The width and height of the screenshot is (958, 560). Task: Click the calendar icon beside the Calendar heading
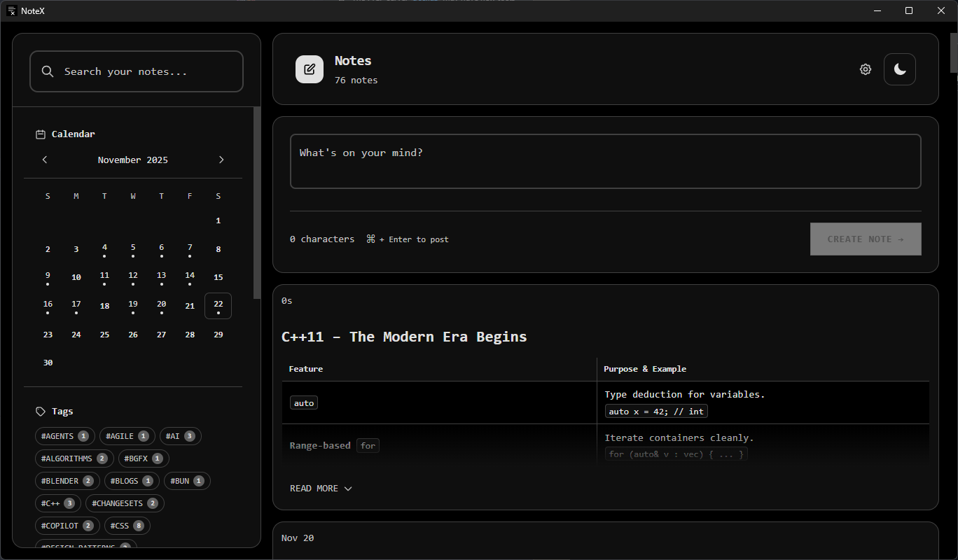click(x=41, y=134)
